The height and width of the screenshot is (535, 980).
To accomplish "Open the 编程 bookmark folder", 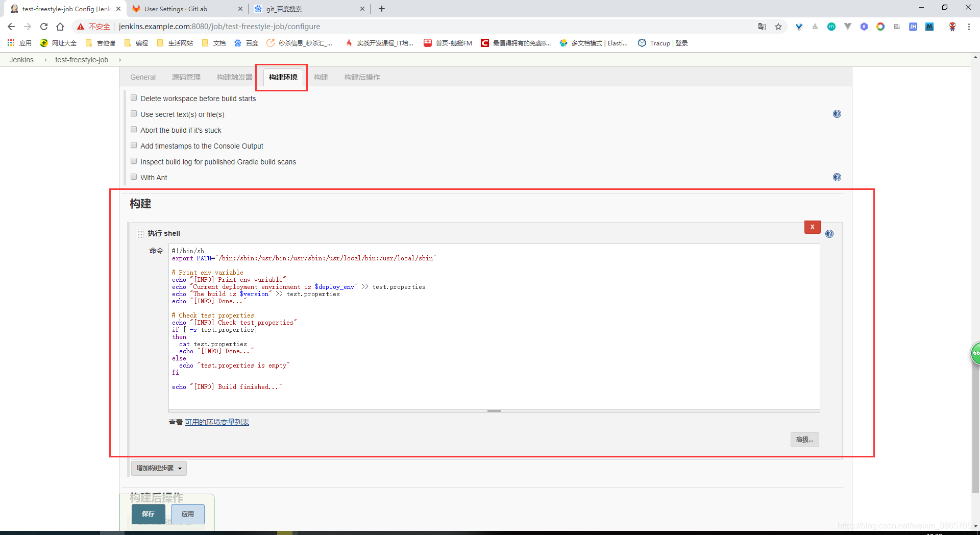I will (x=136, y=43).
